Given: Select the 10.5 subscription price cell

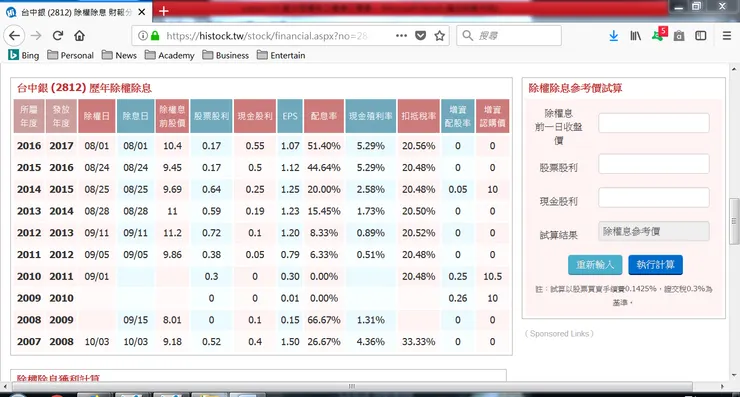Looking at the screenshot, I should point(492,276).
